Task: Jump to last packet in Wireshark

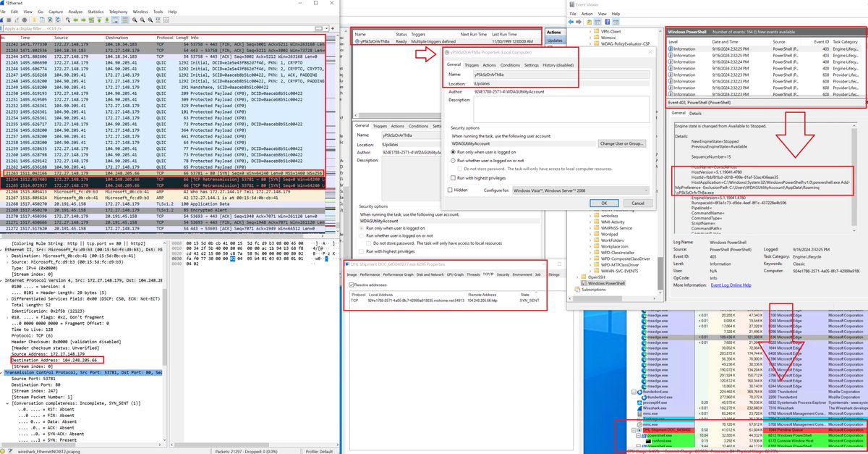Action: [107, 20]
